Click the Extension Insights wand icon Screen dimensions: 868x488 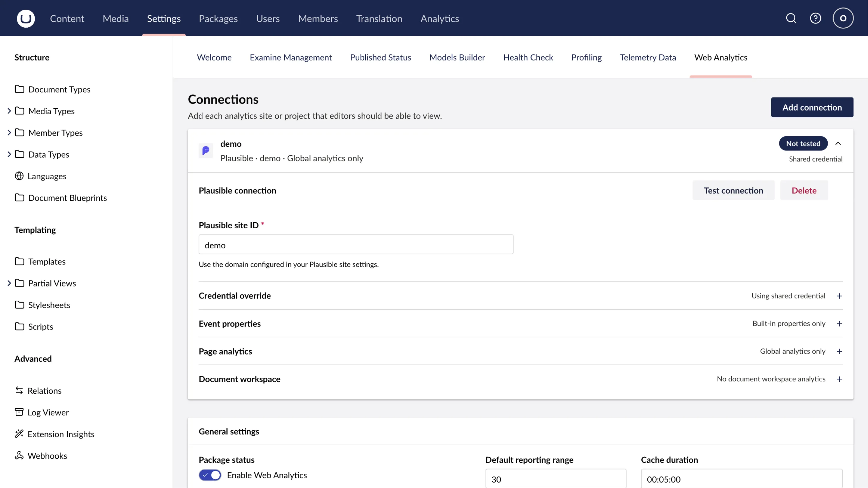point(19,434)
